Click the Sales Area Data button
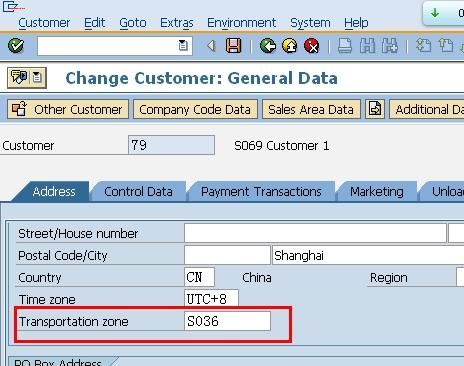 (x=311, y=109)
